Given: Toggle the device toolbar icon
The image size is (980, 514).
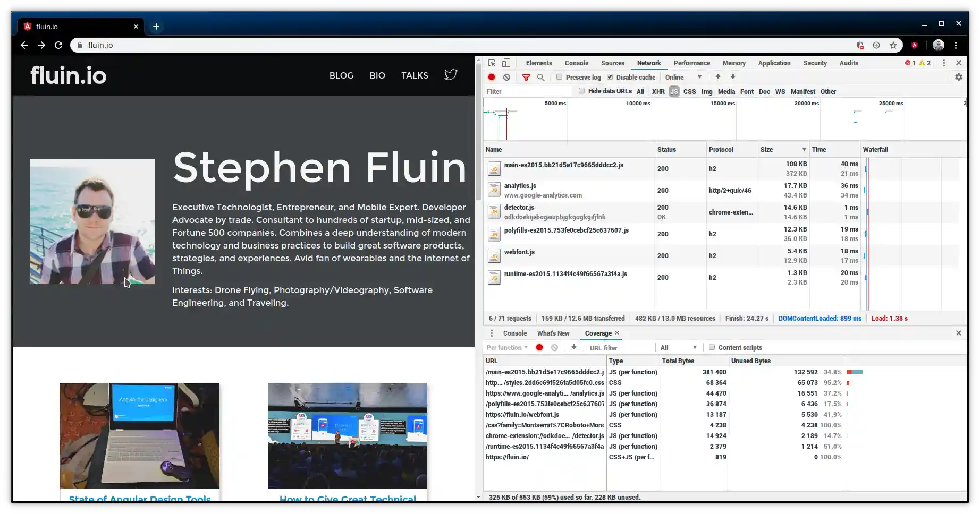Looking at the screenshot, I should click(x=506, y=63).
